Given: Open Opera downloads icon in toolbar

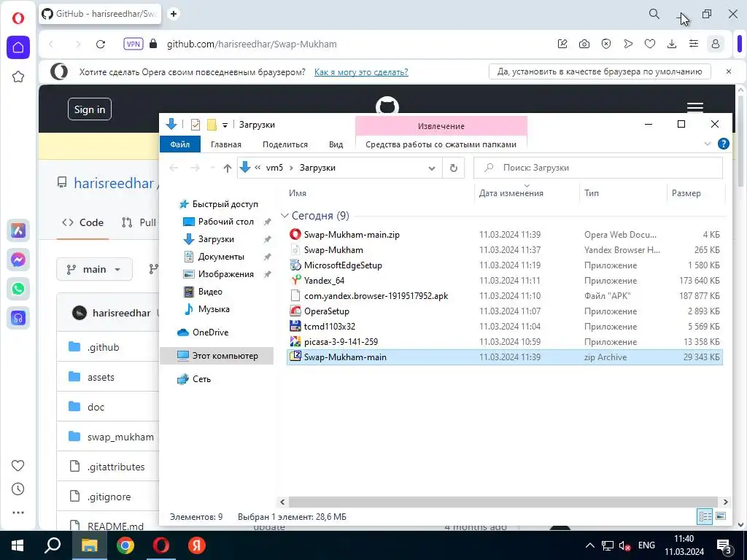Looking at the screenshot, I should pyautogui.click(x=672, y=44).
